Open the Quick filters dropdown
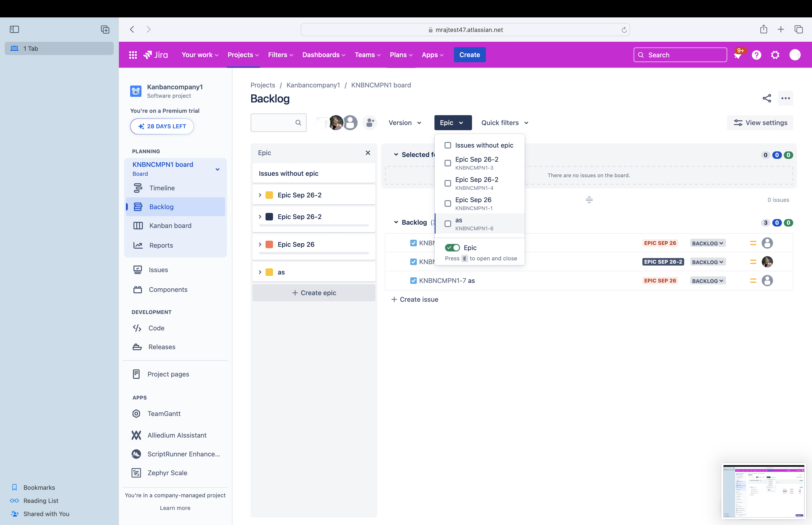Viewport: 812px width, 525px height. click(505, 123)
